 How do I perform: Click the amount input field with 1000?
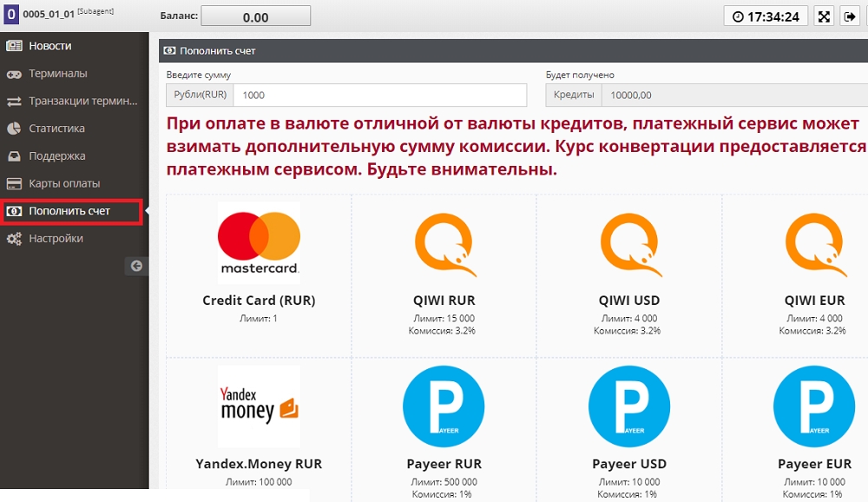[x=380, y=96]
